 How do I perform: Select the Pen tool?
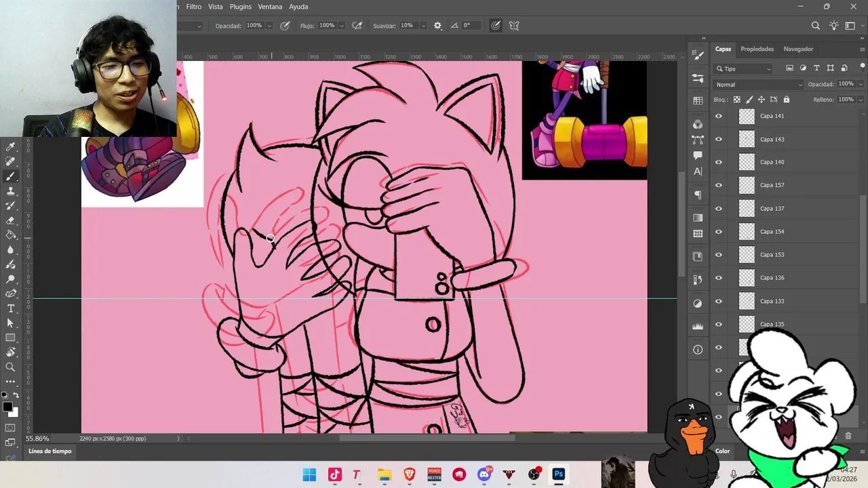point(10,293)
